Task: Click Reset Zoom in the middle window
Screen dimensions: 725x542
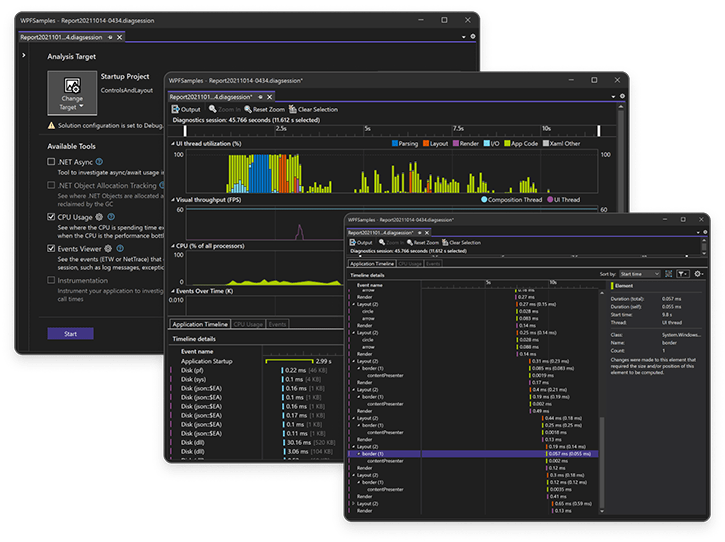Action: point(262,109)
